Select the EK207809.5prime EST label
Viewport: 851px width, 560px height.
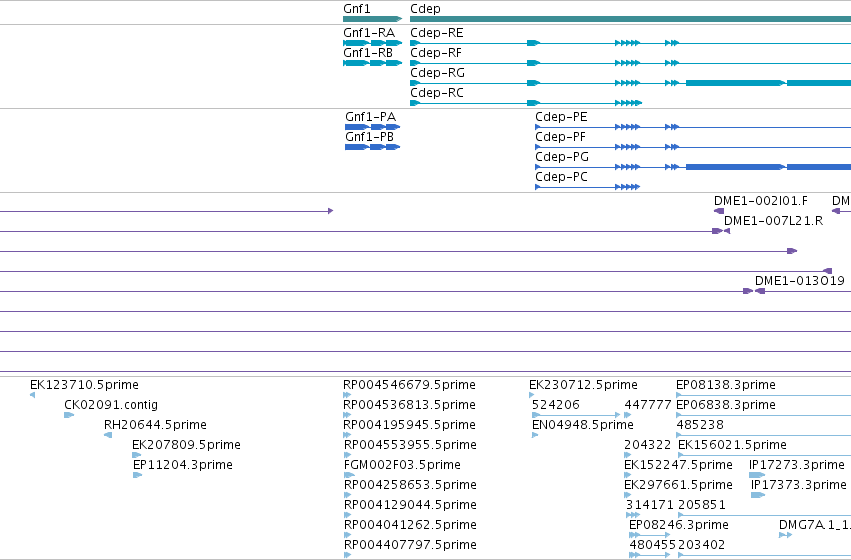pos(186,445)
